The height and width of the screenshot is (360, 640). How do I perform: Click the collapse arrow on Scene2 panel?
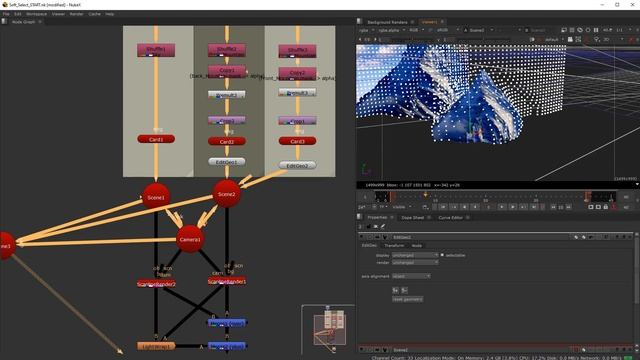coord(361,350)
